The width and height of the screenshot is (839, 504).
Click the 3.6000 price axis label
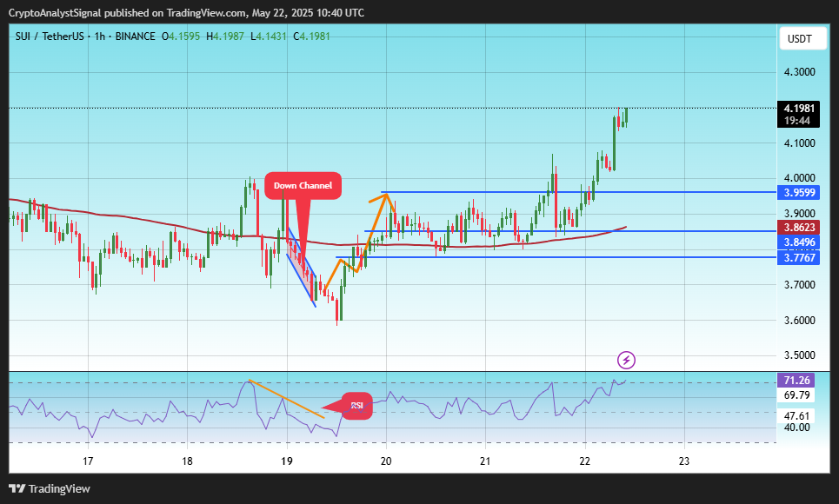(799, 321)
